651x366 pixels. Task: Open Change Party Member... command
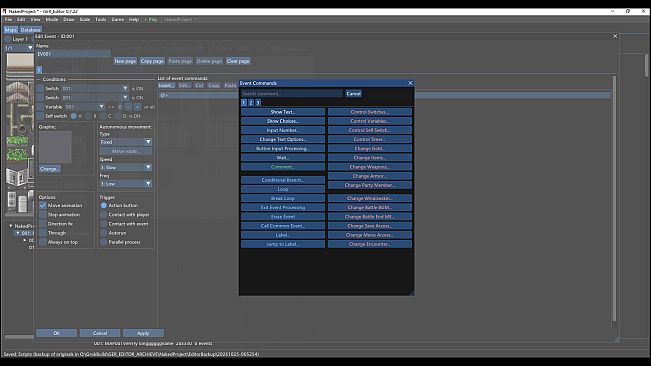370,185
